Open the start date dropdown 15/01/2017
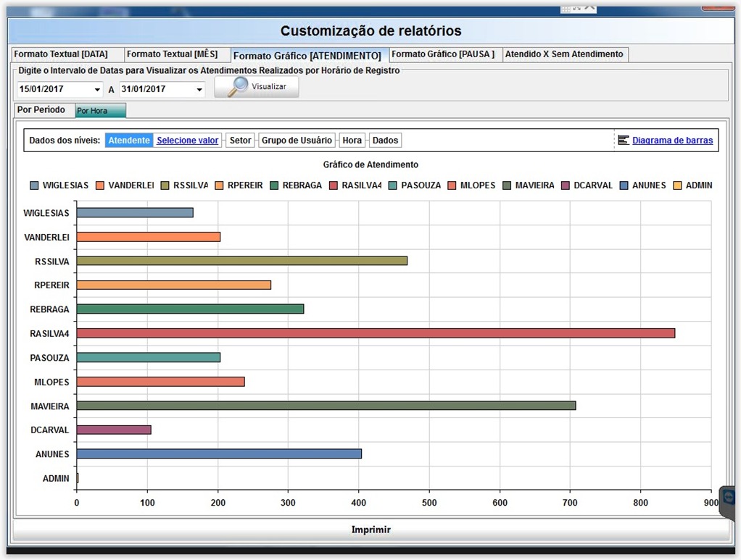 point(97,90)
